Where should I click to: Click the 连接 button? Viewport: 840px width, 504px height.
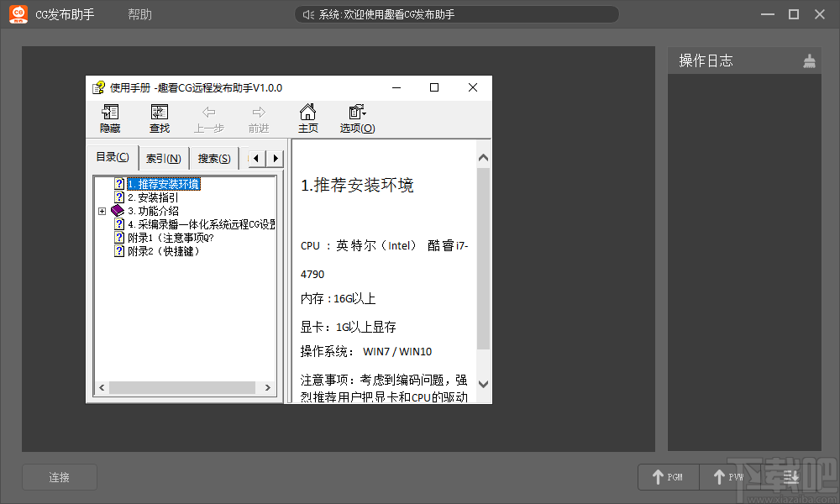(59, 476)
